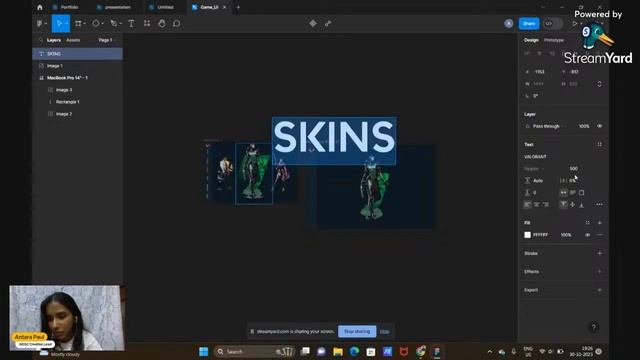The height and width of the screenshot is (360, 640).
Task: Open Frame tool dropdown arrow
Action: (x=84, y=24)
